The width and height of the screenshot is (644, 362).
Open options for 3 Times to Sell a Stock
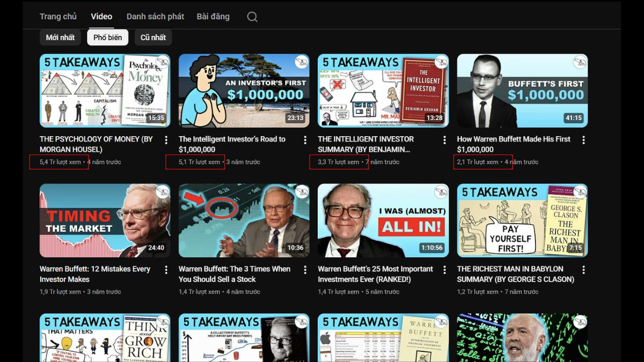(x=305, y=270)
